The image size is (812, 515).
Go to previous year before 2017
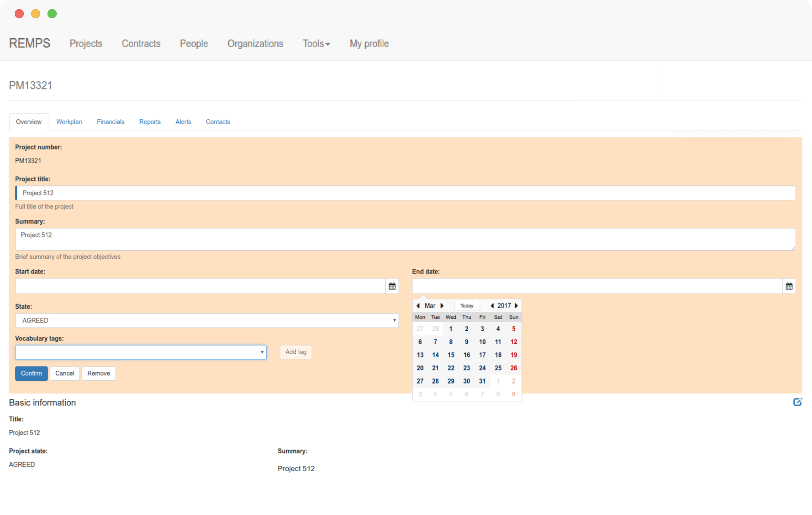(x=492, y=306)
